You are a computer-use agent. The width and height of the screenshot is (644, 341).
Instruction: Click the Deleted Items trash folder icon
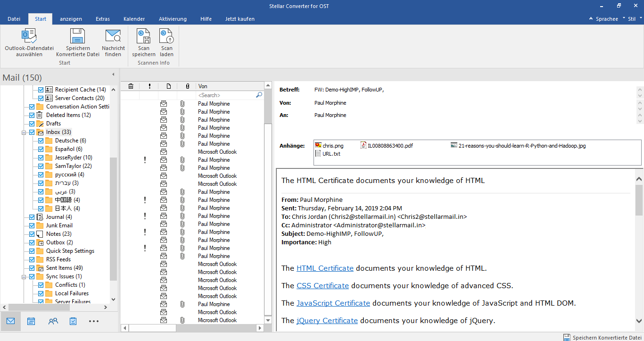pos(40,115)
